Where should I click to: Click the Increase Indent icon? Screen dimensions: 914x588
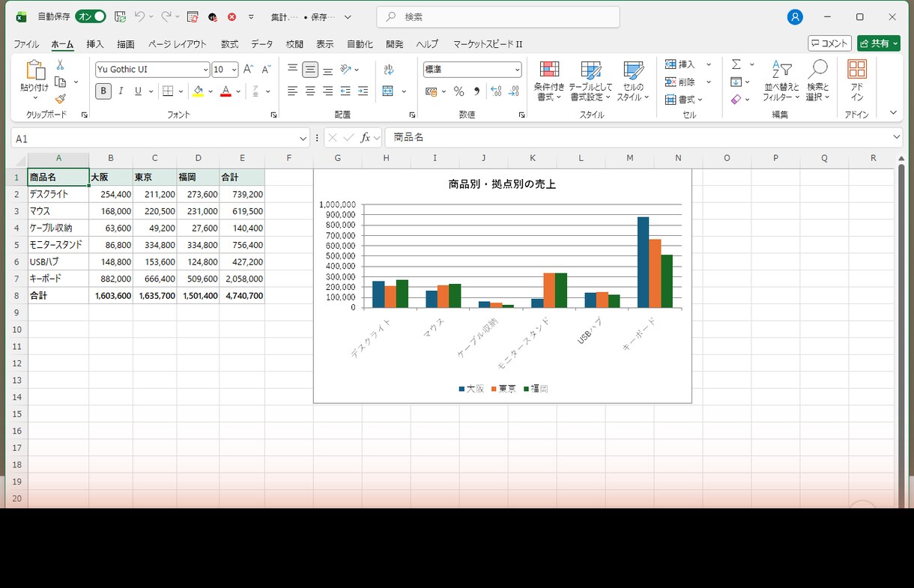pyautogui.click(x=363, y=91)
